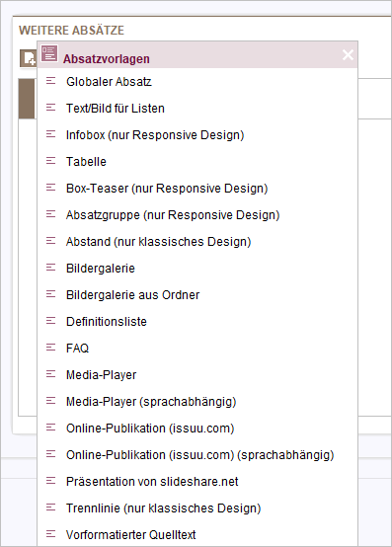Click the add new paragraph icon

(x=29, y=58)
